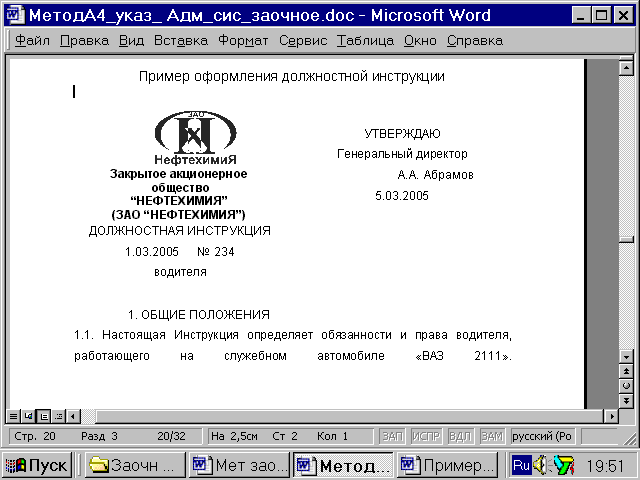Screen dimensions: 640x480
Task: Go to next page using double-down arrow
Action: tap(626, 400)
